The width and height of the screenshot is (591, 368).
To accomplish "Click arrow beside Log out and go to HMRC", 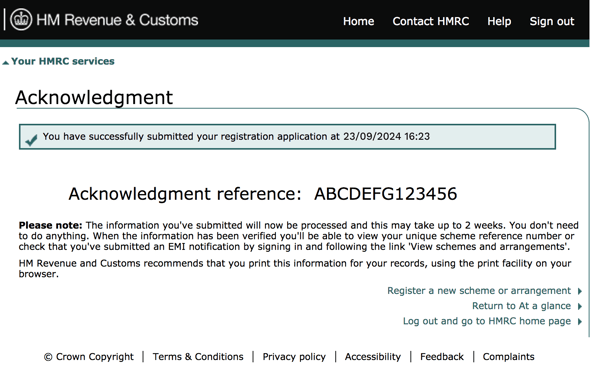I will pyautogui.click(x=580, y=321).
